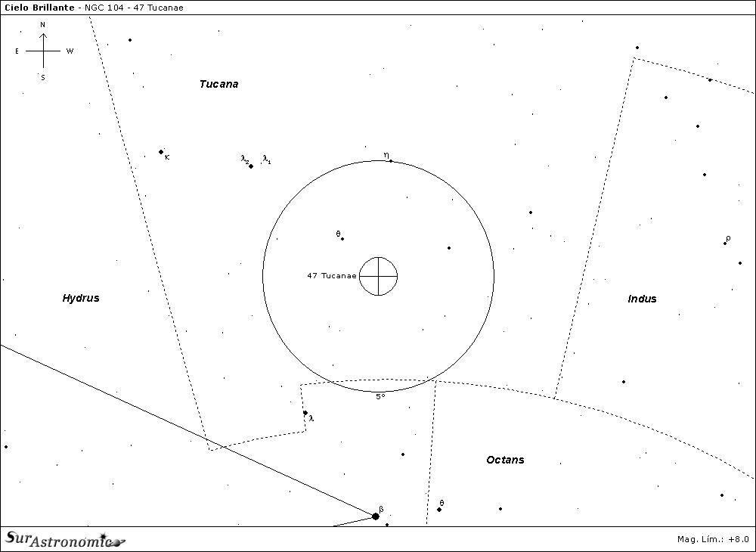Screen dimensions: 756x552
Task: Click the 47 Tucanae text label
Action: point(331,276)
